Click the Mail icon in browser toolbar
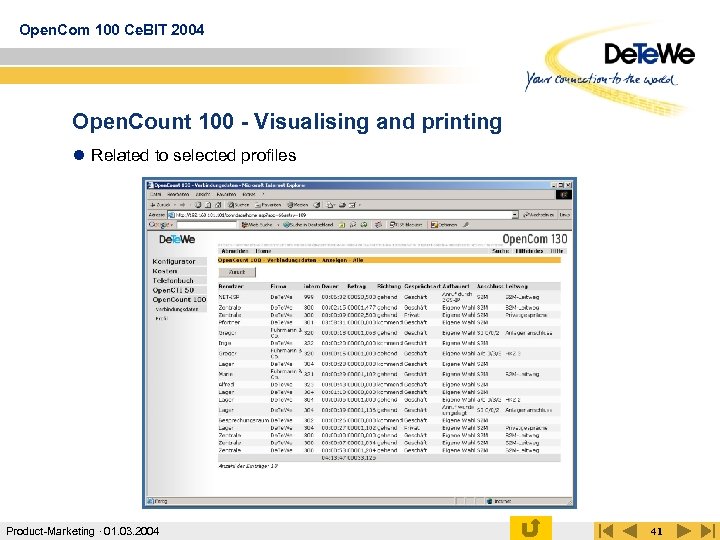 coord(331,205)
